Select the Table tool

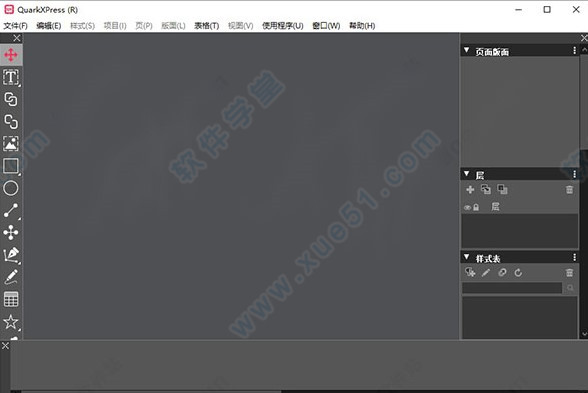coord(11,299)
